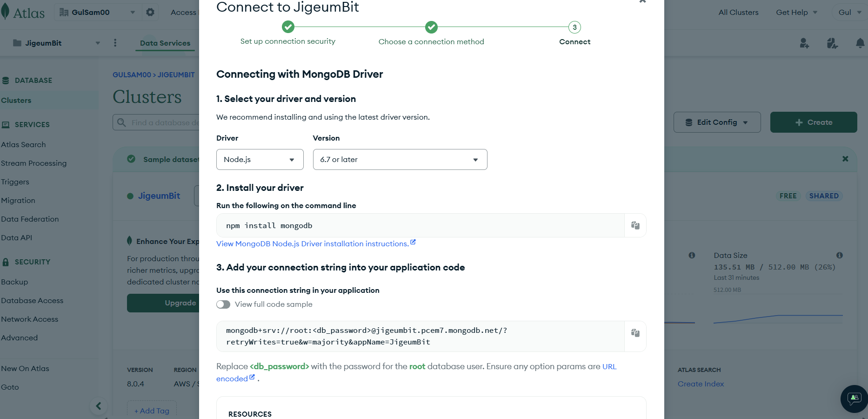This screenshot has width=868, height=419.
Task: Open Node.js Driver installation instructions link
Action: (316, 243)
